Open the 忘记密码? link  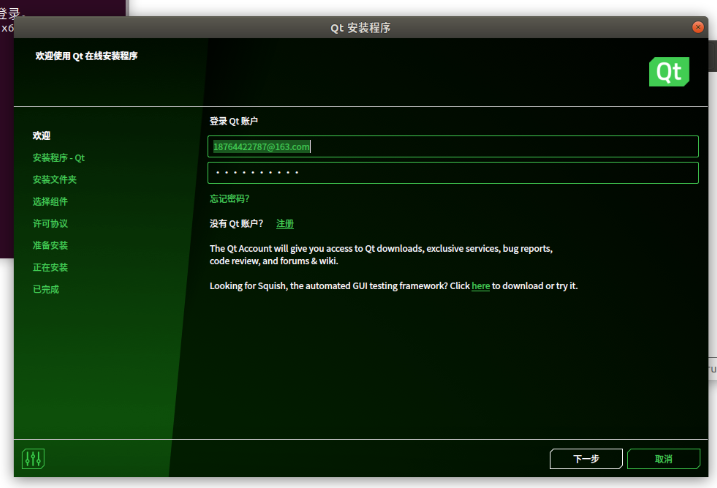[229, 199]
